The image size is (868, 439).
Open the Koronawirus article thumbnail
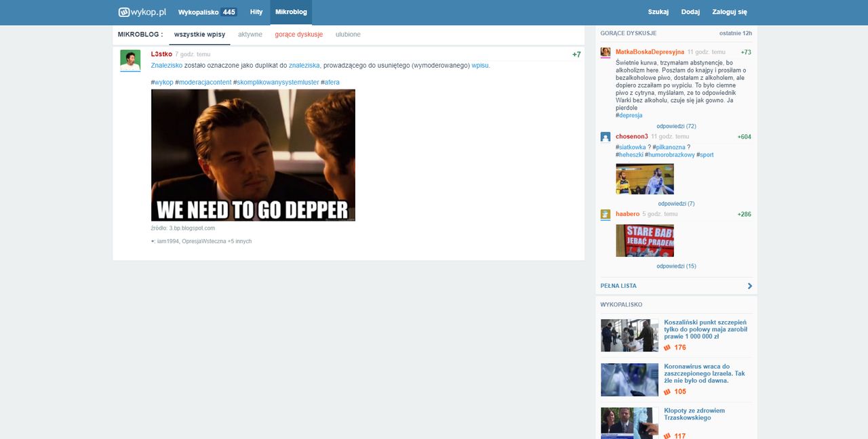(629, 379)
